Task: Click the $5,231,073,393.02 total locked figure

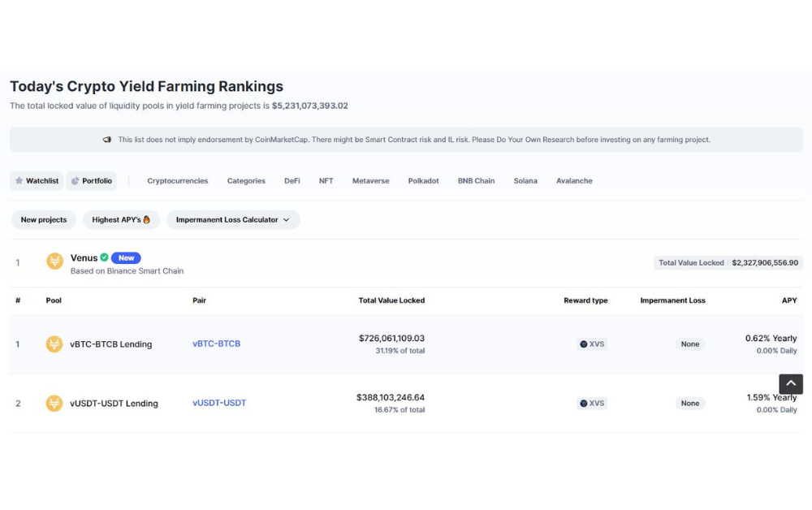Action: click(309, 106)
